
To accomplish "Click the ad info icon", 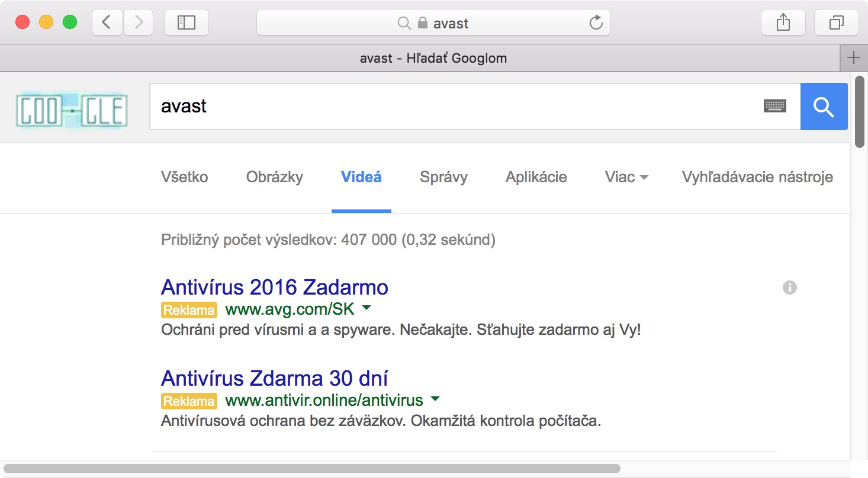I will [789, 288].
